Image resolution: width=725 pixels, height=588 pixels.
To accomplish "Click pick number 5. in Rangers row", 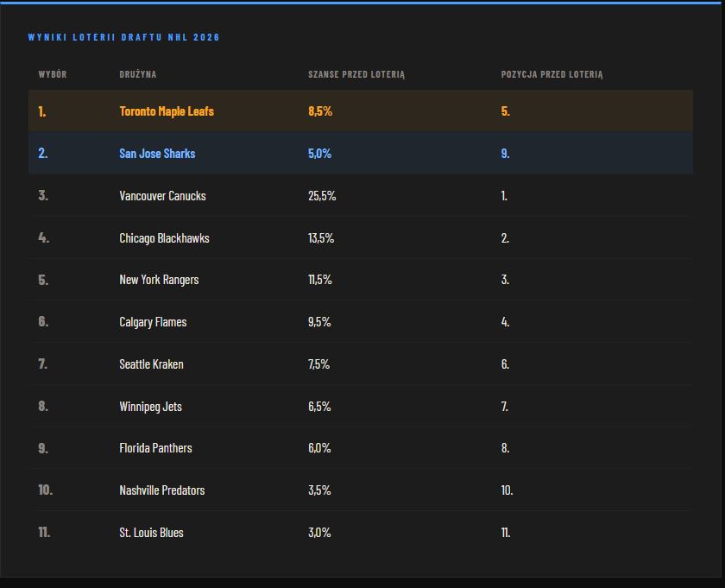I will tap(43, 280).
